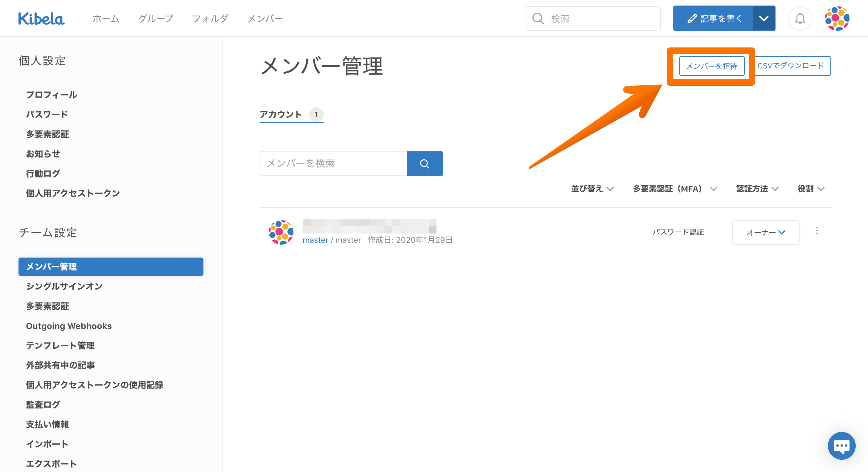The width and height of the screenshot is (868, 472).
Task: Click the 記事を書く pencil button
Action: [x=713, y=18]
